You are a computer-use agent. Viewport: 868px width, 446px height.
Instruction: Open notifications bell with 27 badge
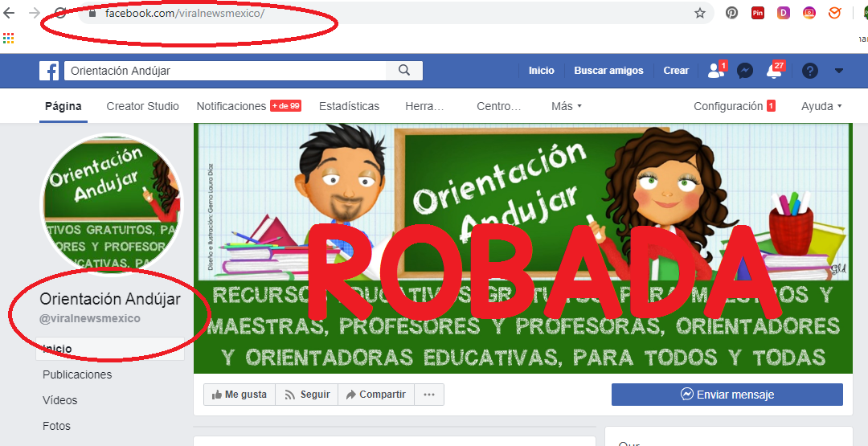[x=775, y=70]
